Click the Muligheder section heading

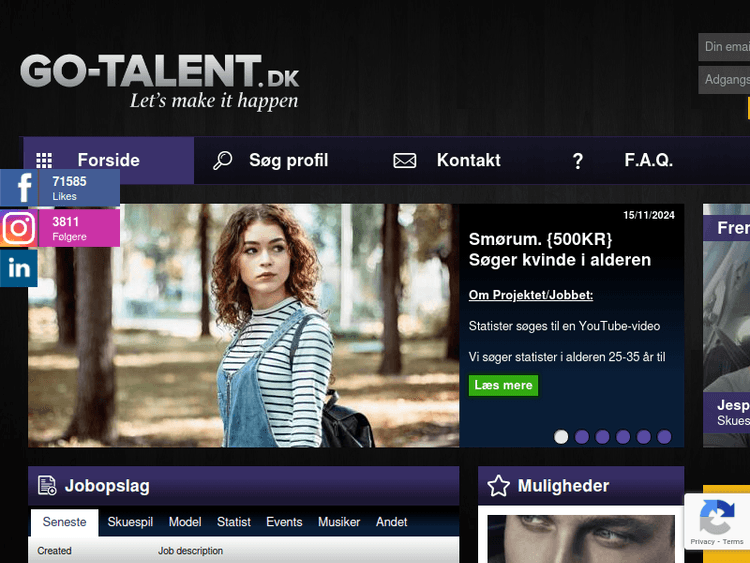563,486
